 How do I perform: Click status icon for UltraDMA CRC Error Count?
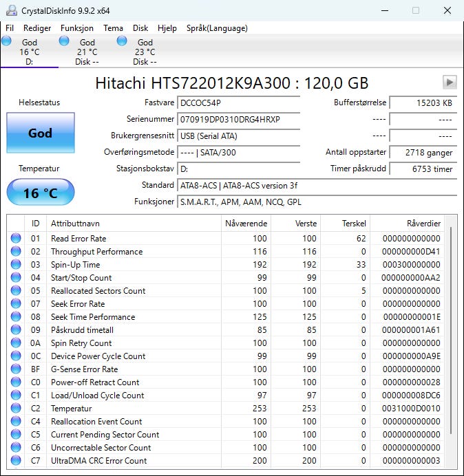(x=16, y=460)
